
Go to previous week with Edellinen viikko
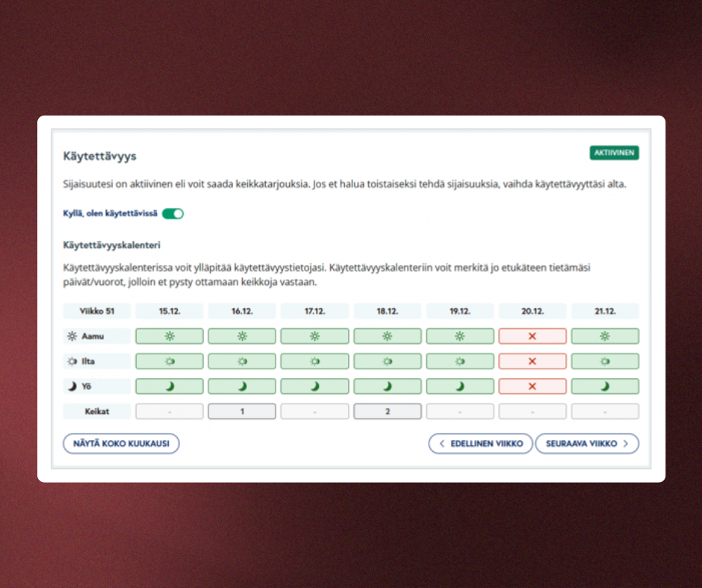coord(480,443)
